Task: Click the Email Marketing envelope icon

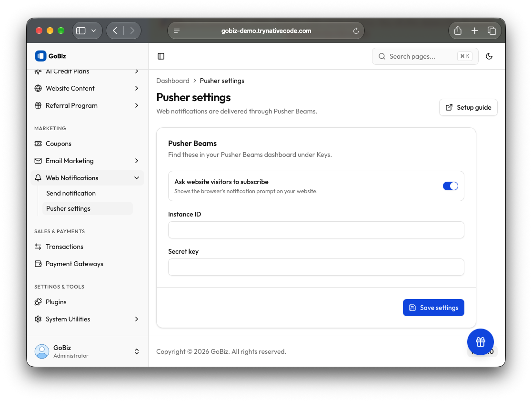Action: click(x=38, y=161)
